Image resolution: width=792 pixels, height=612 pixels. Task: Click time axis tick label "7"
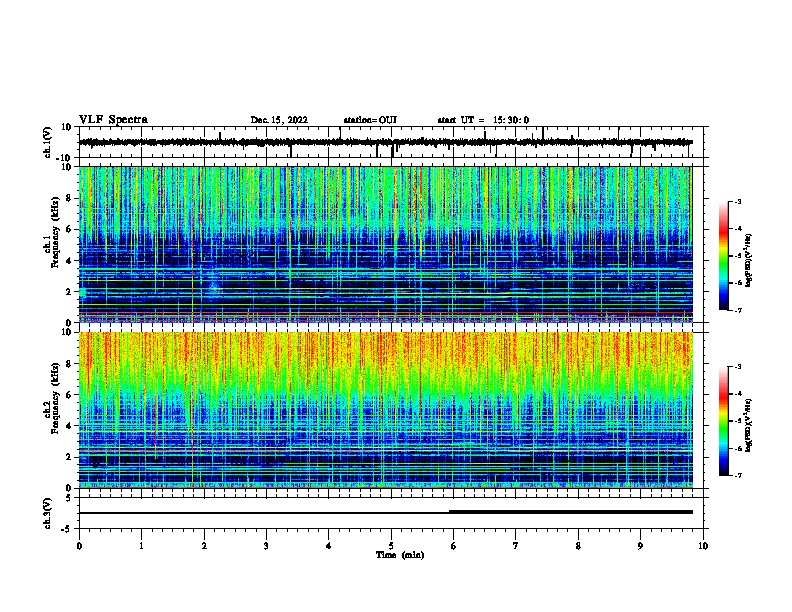tap(516, 546)
